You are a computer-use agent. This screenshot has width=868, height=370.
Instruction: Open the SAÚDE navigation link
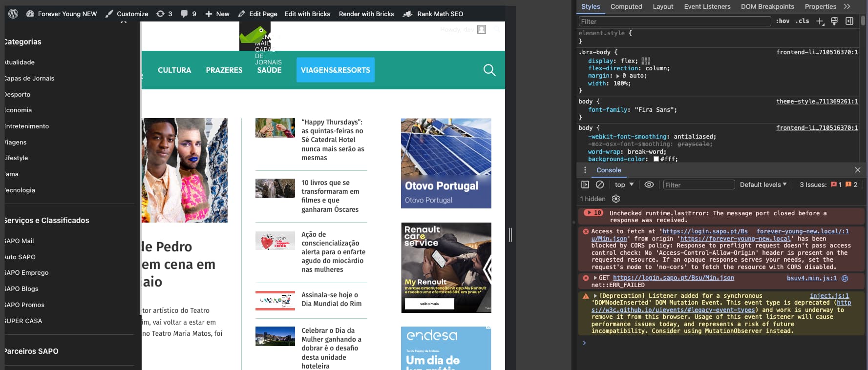pos(269,70)
